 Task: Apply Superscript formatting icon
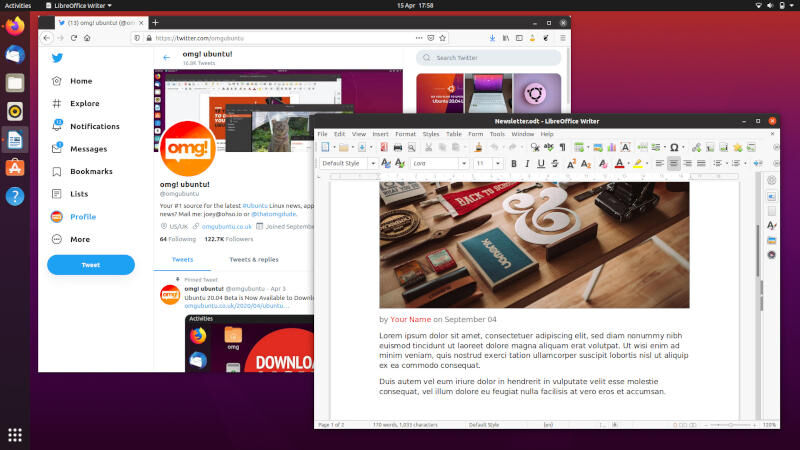[571, 163]
